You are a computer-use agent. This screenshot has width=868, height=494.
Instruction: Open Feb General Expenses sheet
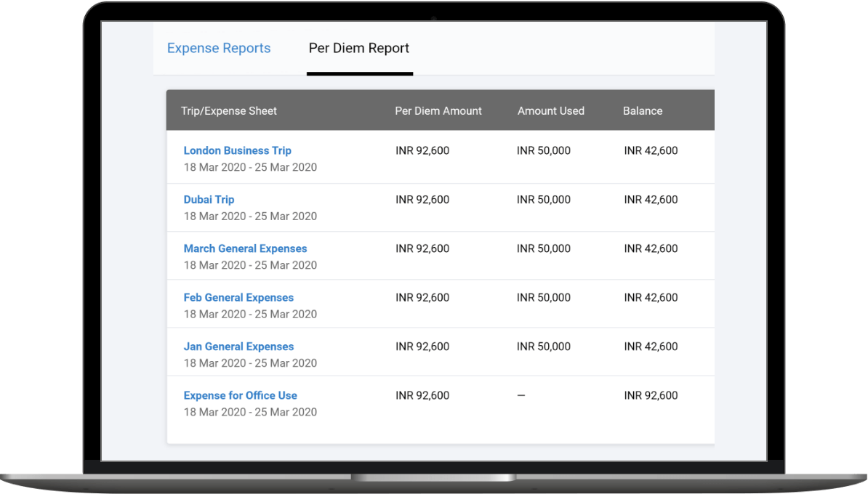tap(238, 298)
